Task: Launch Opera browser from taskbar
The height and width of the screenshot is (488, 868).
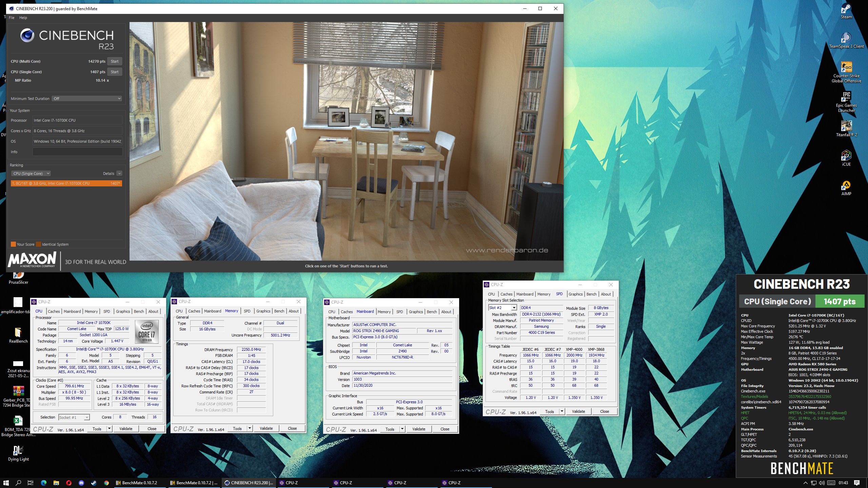Action: click(69, 483)
